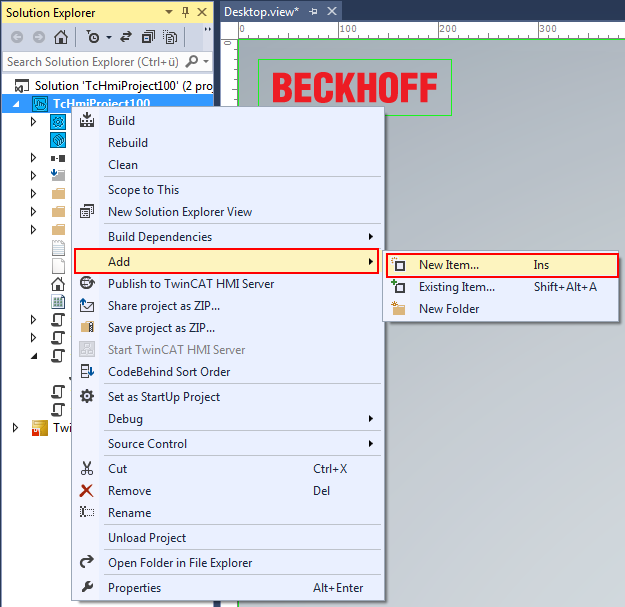This screenshot has height=607, width=625.
Task: Open the Pending Changes Filter dropdown arrow
Action: point(109,37)
